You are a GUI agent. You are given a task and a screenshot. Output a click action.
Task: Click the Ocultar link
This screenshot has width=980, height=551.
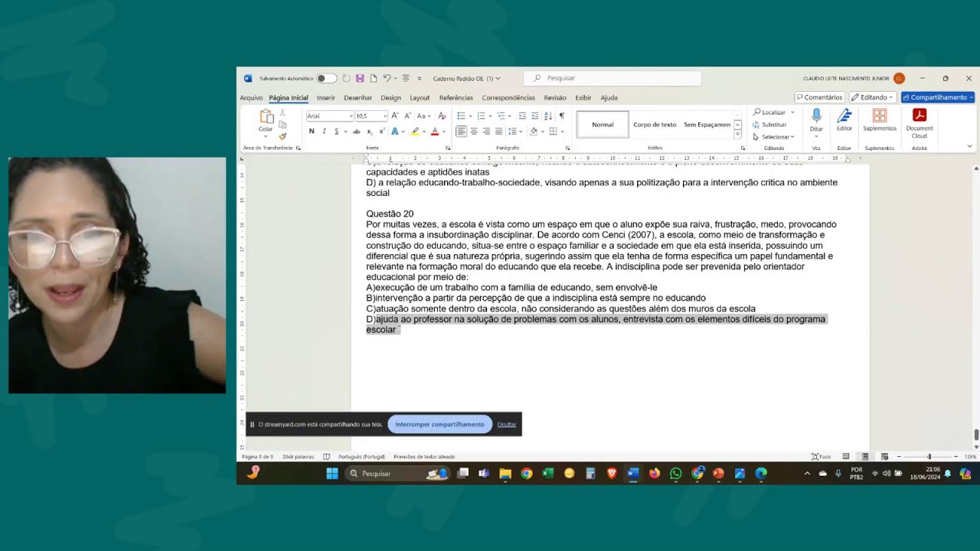[507, 424]
